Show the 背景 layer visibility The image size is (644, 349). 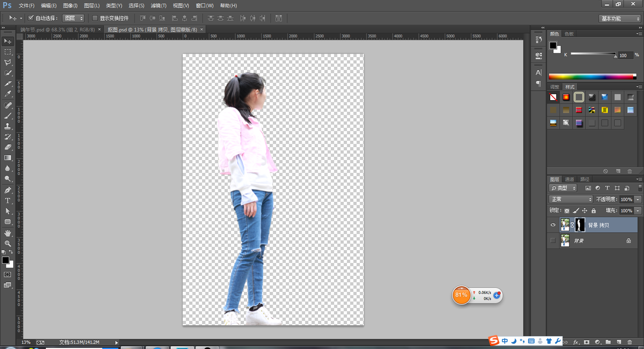(x=553, y=241)
